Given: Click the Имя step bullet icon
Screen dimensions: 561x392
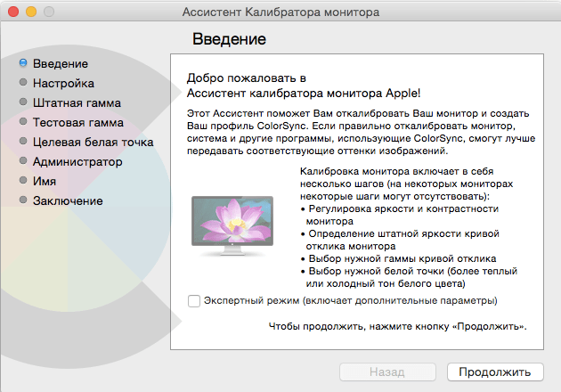Looking at the screenshot, I should tap(23, 180).
